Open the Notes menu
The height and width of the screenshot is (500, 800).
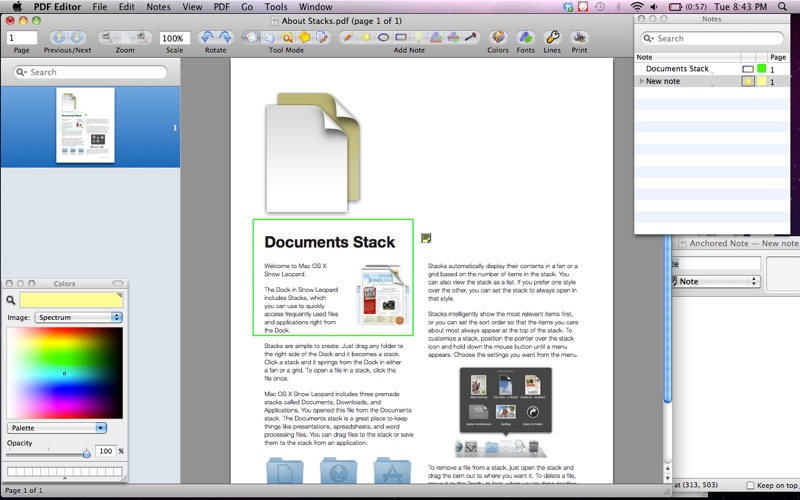click(x=158, y=7)
